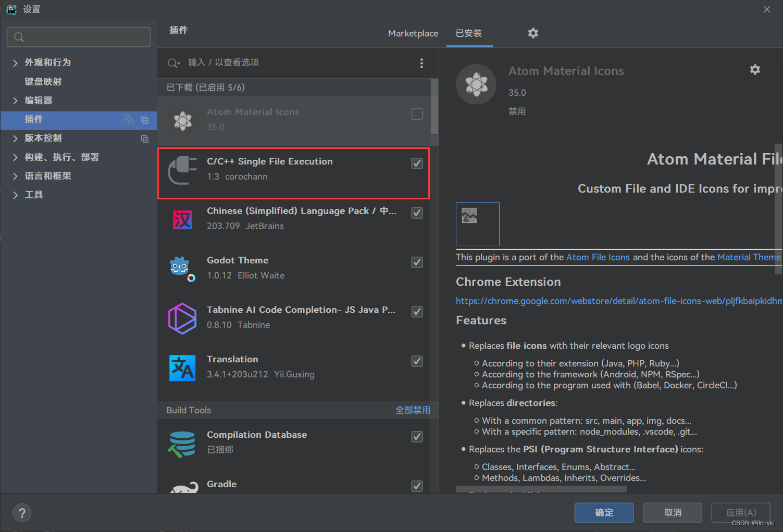Screen dimensions: 783x532
Task: Enable the Atom Material Icons checkbox
Action: click(x=417, y=114)
